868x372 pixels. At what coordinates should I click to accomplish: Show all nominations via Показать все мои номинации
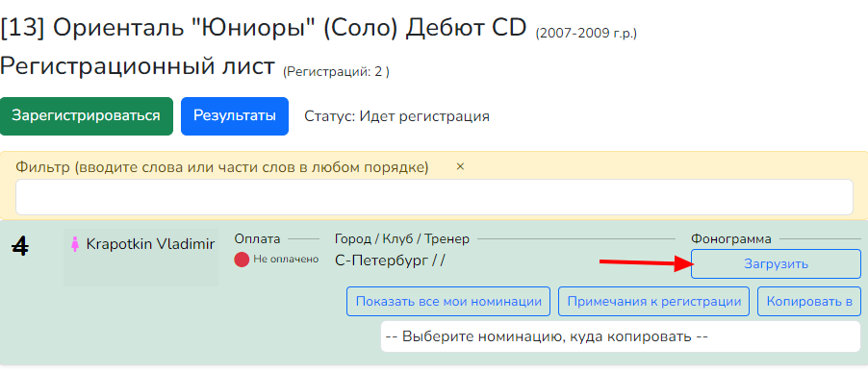[448, 301]
